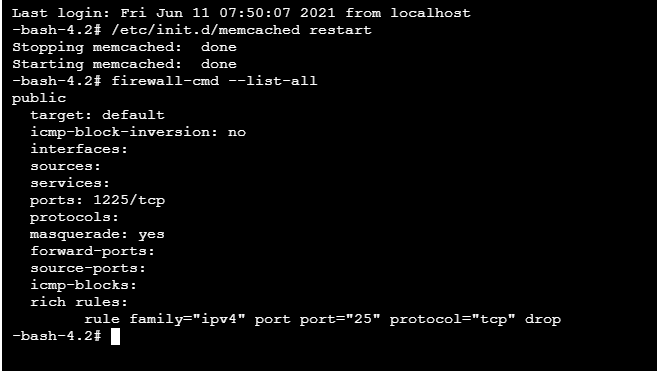Click the 'masquerade: yes' line
657x371 pixels.
(x=97, y=234)
